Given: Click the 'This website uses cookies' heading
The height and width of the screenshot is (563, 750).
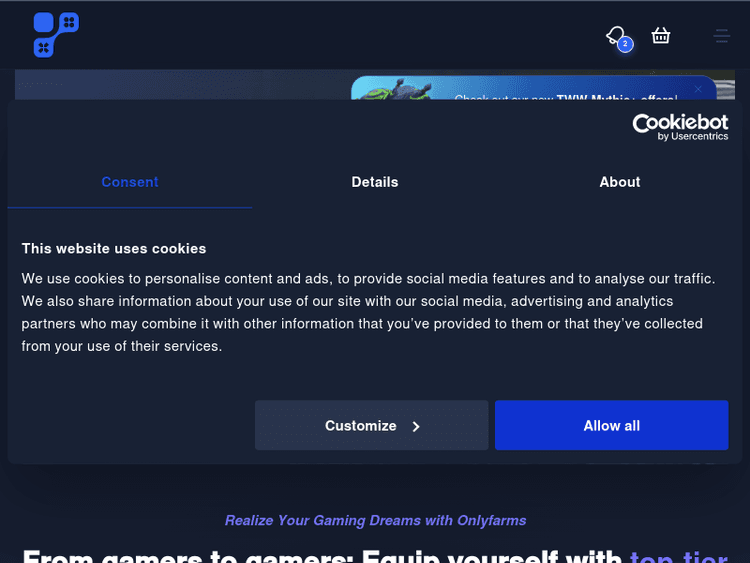Looking at the screenshot, I should point(114,248).
